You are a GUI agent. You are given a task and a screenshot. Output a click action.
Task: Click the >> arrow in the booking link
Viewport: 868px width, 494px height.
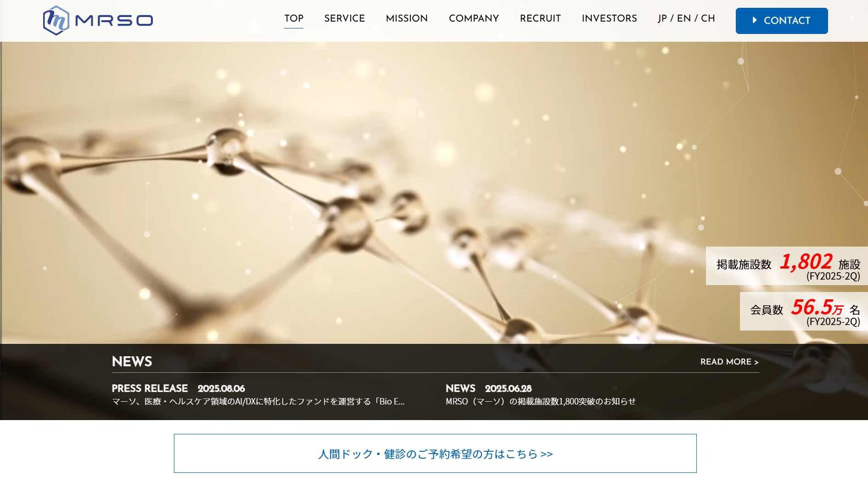pyautogui.click(x=546, y=454)
